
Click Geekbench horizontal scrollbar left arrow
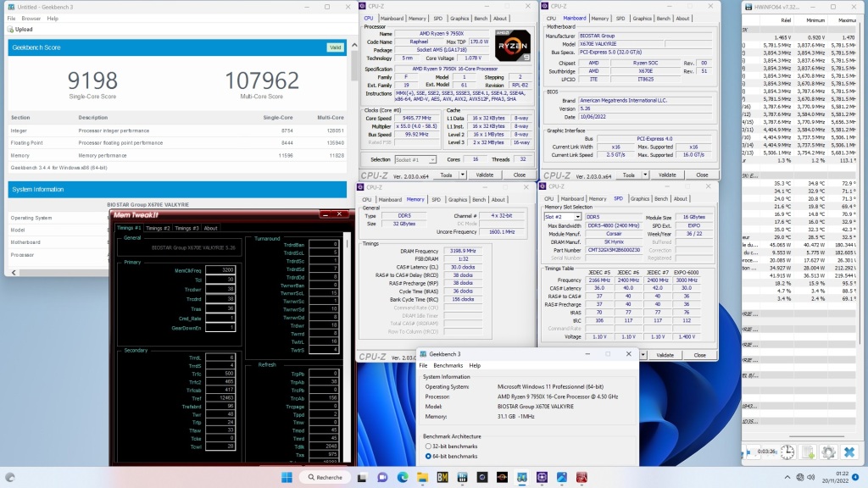click(x=14, y=272)
